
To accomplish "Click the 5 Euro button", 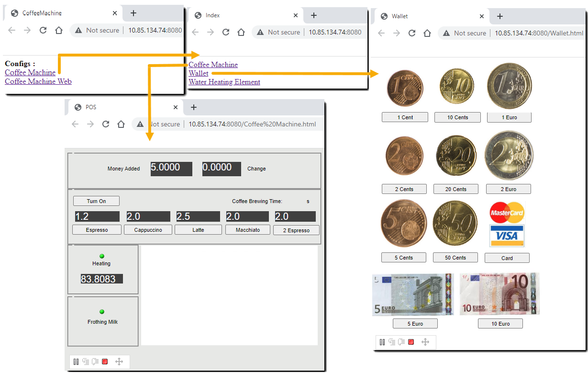I will 415,324.
